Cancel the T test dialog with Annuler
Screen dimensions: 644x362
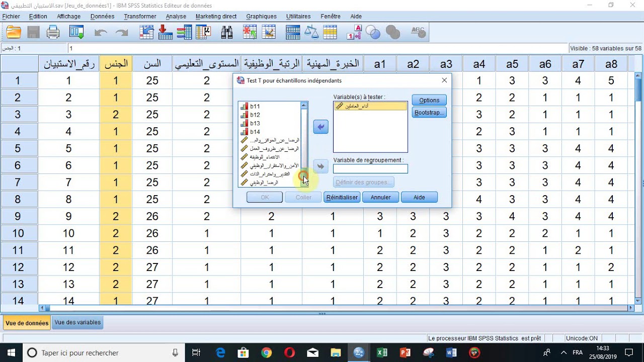380,197
